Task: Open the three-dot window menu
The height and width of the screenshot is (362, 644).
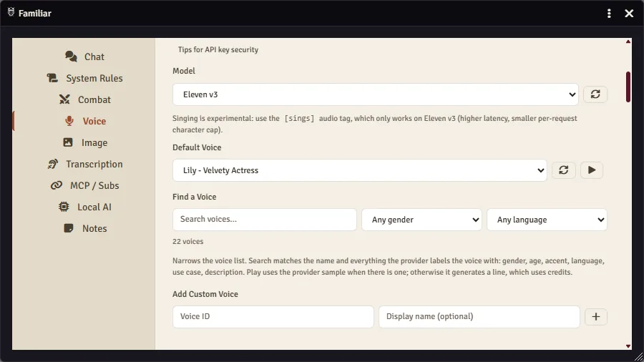Action: pyautogui.click(x=609, y=13)
